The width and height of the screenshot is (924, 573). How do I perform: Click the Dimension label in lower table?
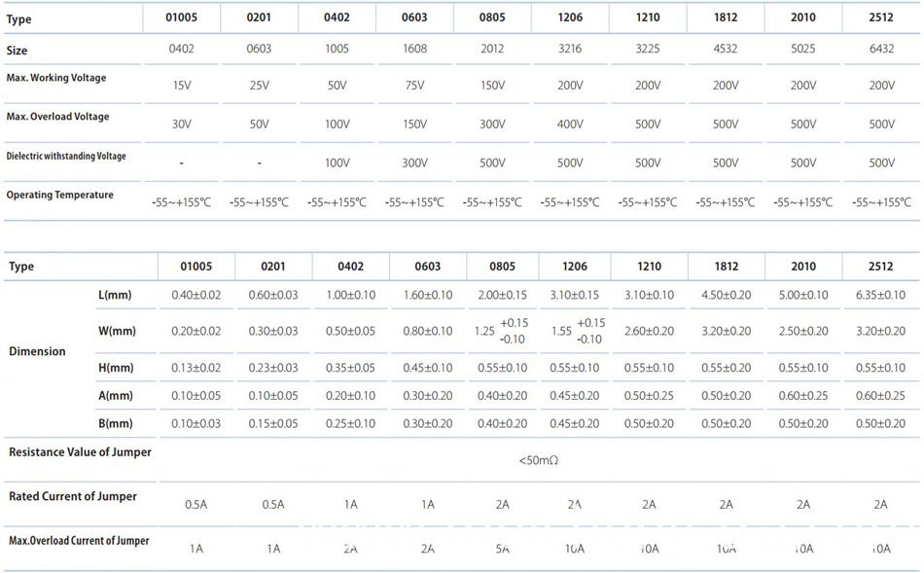pyautogui.click(x=37, y=351)
